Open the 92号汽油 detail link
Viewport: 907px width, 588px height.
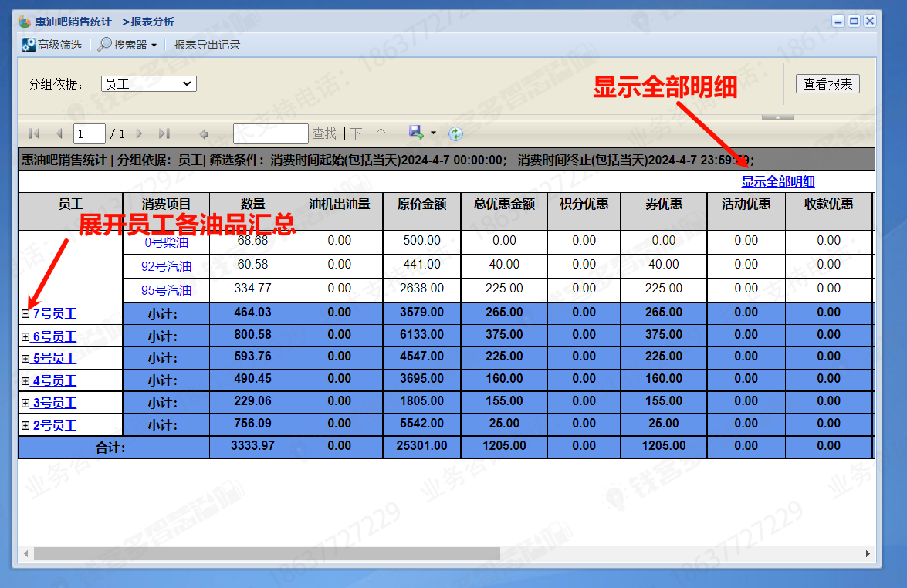167,266
